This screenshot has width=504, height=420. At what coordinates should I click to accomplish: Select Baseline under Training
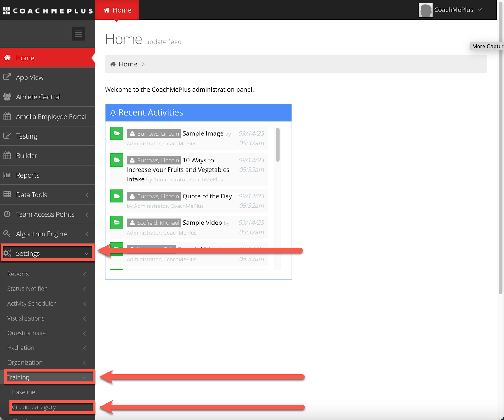coord(48,392)
